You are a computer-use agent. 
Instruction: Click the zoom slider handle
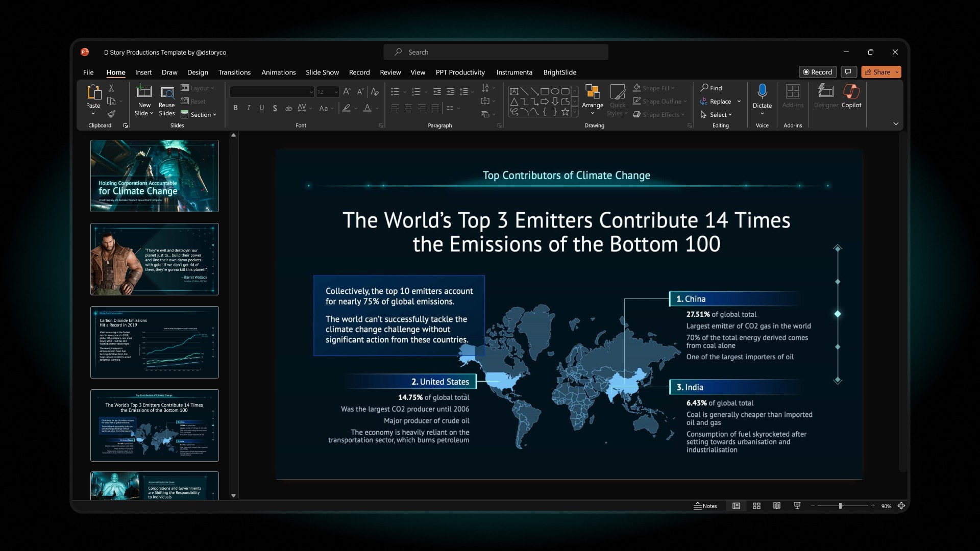[840, 506]
